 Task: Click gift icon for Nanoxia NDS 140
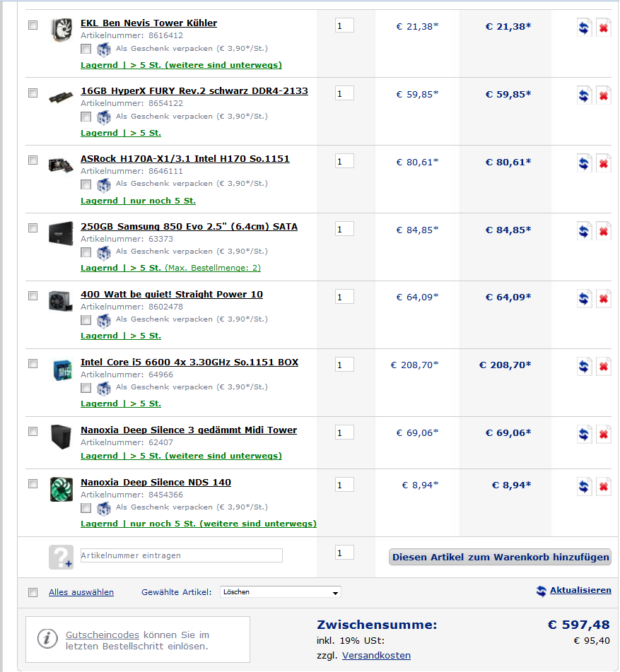coord(103,508)
